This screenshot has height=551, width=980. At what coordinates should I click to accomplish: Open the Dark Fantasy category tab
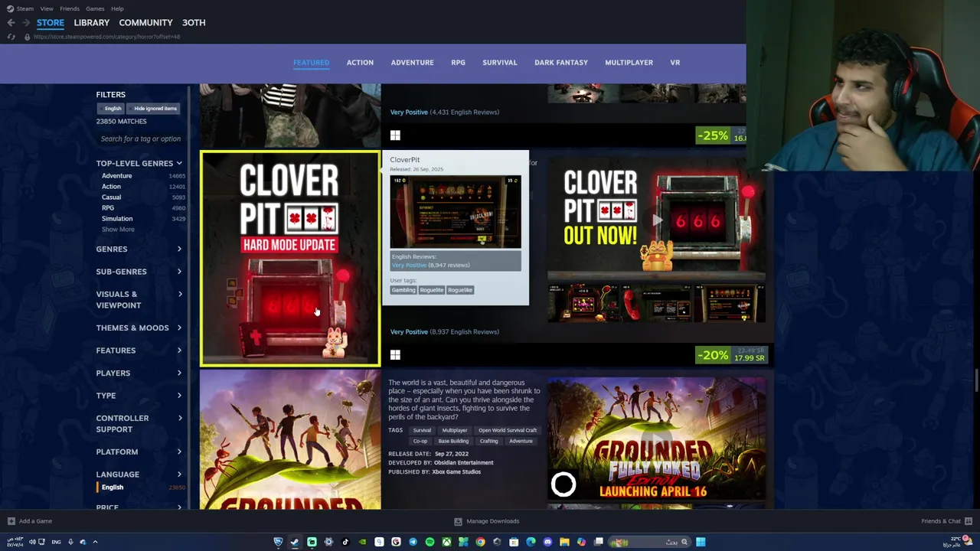coord(561,62)
